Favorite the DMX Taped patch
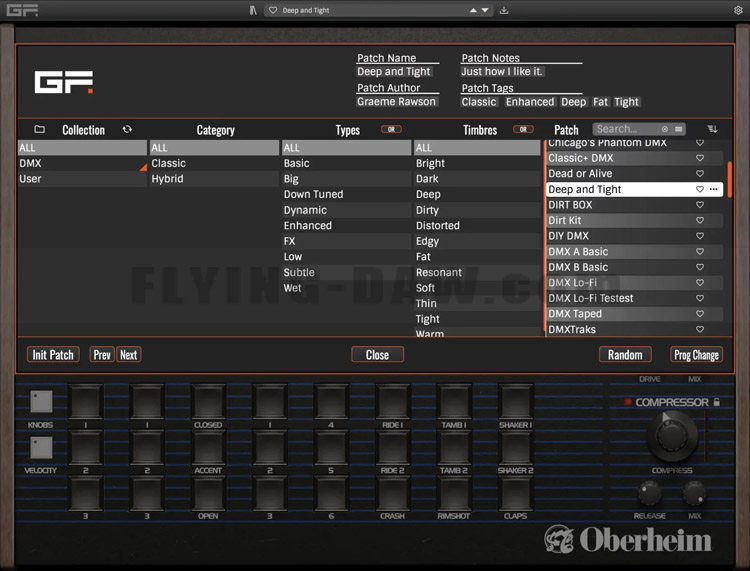Viewport: 750px width, 571px height. [700, 313]
